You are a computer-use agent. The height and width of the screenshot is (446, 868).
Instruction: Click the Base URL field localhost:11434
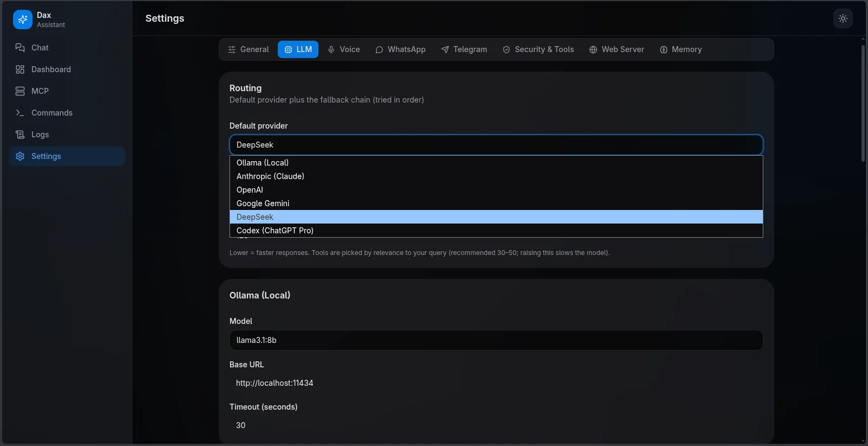click(496, 383)
